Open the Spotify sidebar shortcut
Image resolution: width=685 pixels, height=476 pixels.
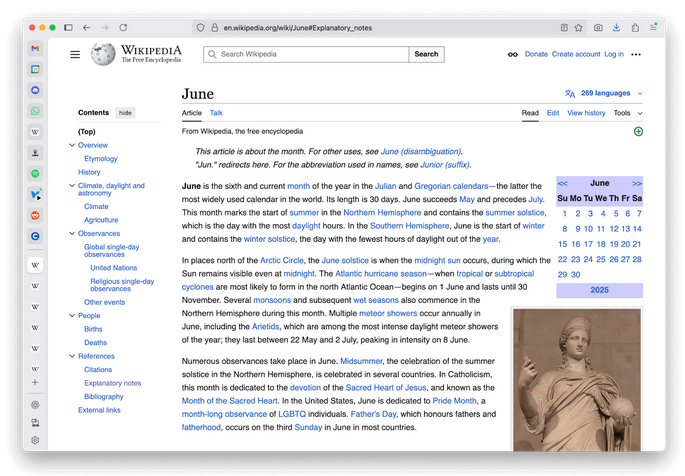(35, 174)
